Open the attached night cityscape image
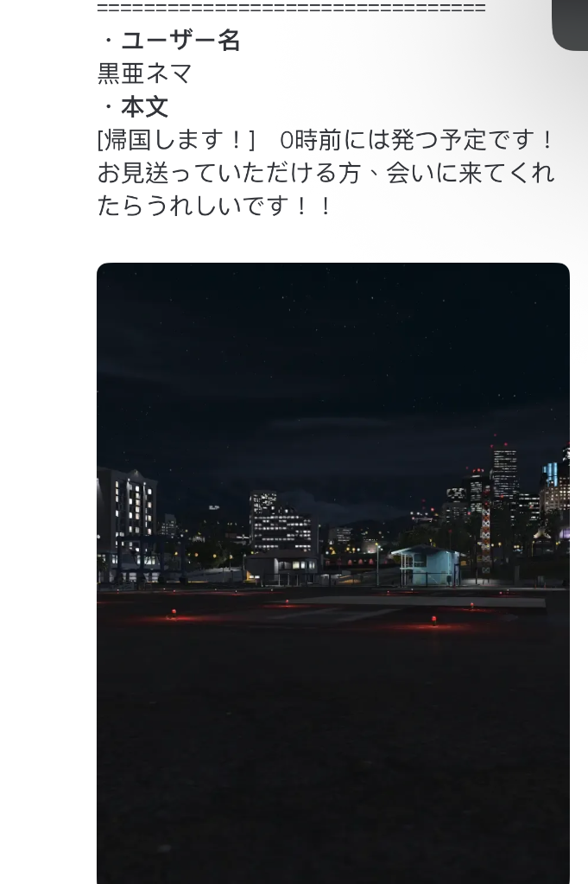 point(333,573)
